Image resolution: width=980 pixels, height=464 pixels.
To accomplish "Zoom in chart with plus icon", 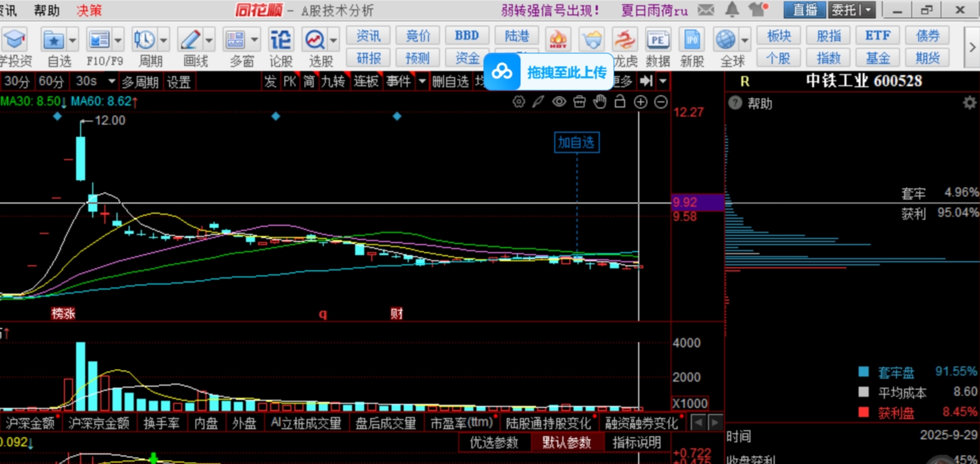I will pos(640,102).
